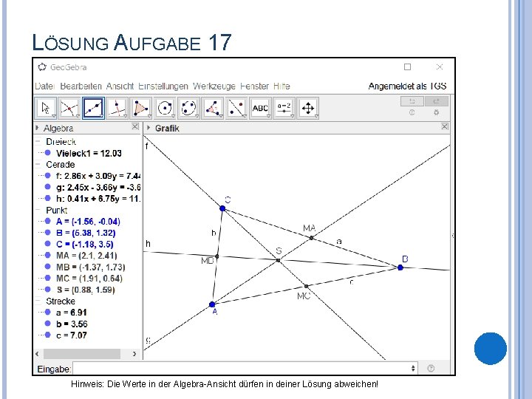Viewport: 532px width, 399px height.
Task: Click Angemeldet als IGS account label
Action: click(407, 86)
